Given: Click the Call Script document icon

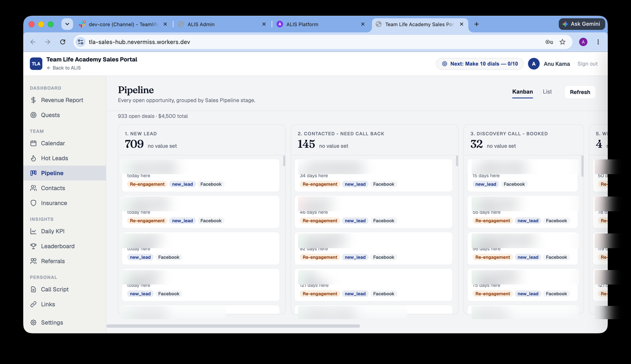Looking at the screenshot, I should (x=34, y=290).
